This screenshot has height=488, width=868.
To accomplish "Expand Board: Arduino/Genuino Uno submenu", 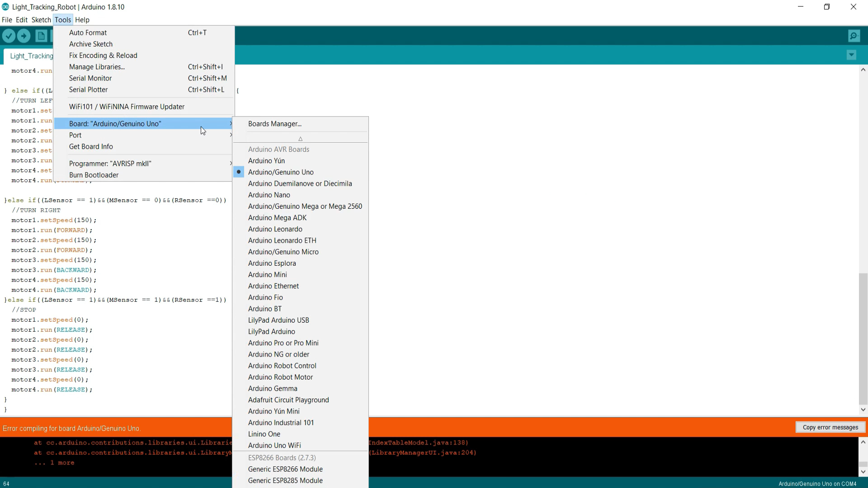I will click(144, 124).
